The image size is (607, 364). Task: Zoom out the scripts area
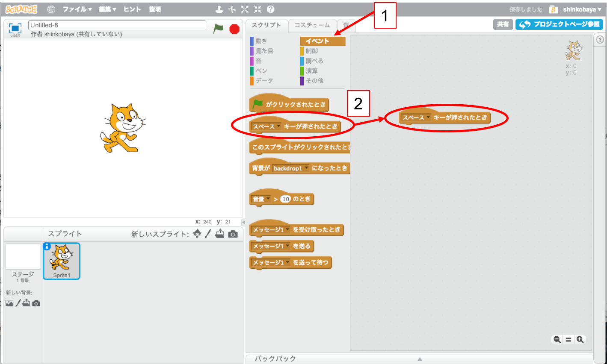(557, 340)
